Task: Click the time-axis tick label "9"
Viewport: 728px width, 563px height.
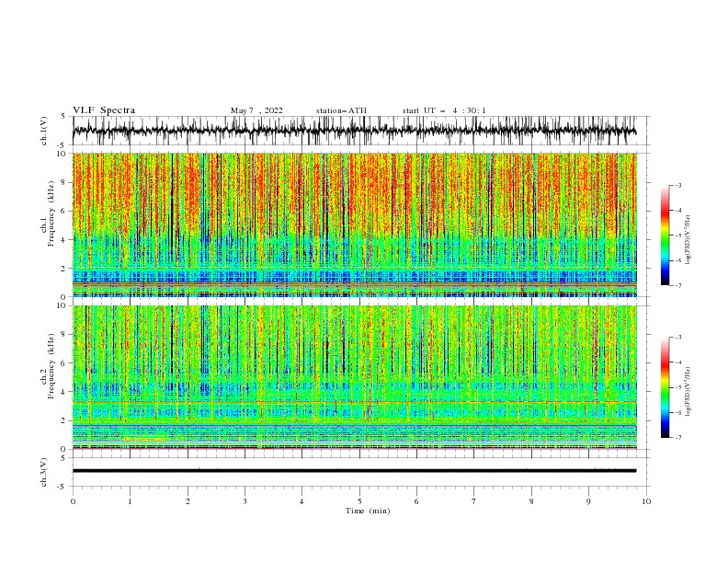Action: (588, 501)
